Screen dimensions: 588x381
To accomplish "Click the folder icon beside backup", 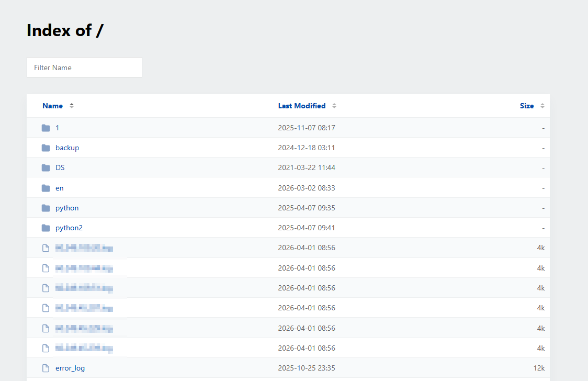I will (x=46, y=148).
